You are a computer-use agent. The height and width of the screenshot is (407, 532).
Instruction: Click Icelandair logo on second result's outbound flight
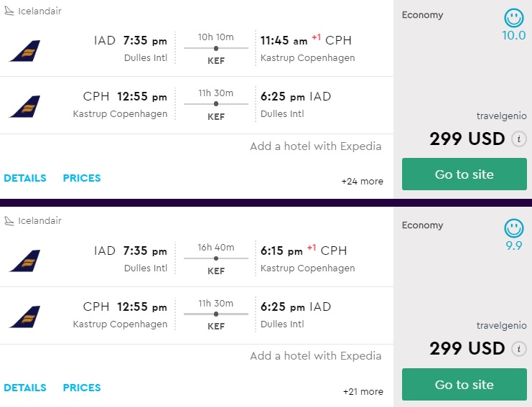point(24,260)
